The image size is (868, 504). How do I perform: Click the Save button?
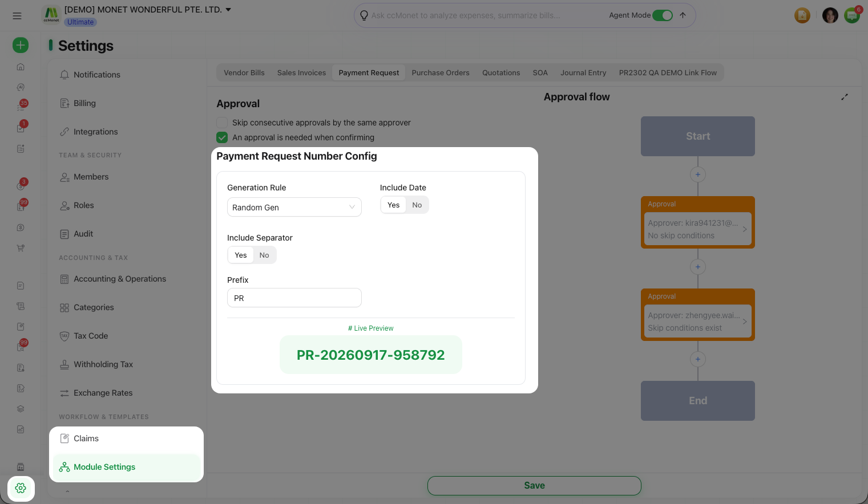(534, 486)
